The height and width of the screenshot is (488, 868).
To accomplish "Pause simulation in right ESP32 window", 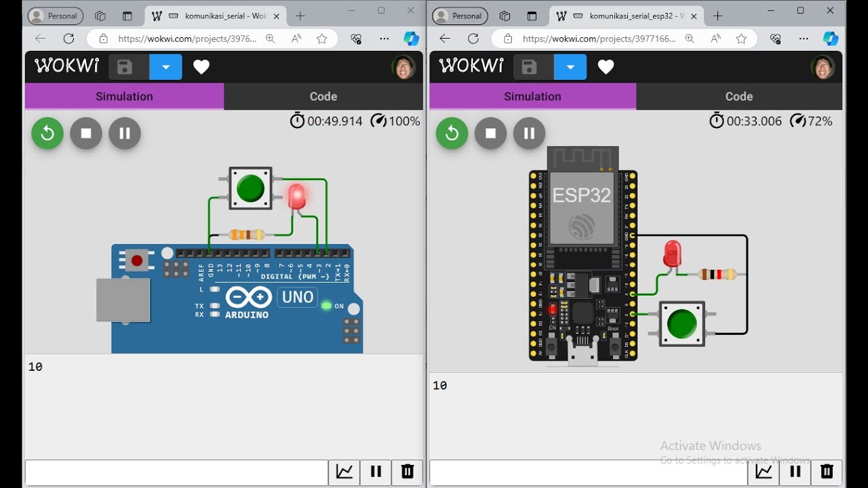I will click(529, 134).
